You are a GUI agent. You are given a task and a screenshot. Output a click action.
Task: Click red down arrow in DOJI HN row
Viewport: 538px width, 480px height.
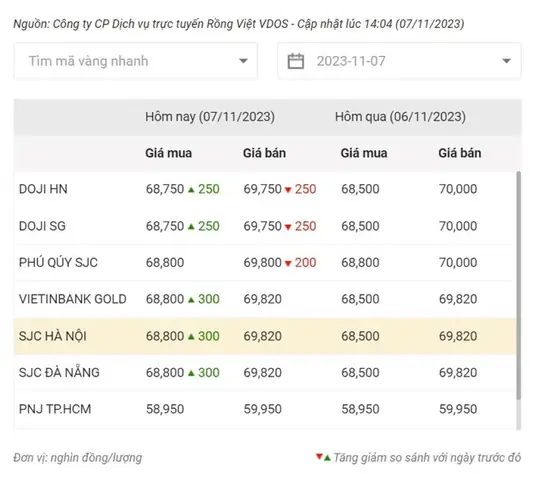(x=288, y=190)
